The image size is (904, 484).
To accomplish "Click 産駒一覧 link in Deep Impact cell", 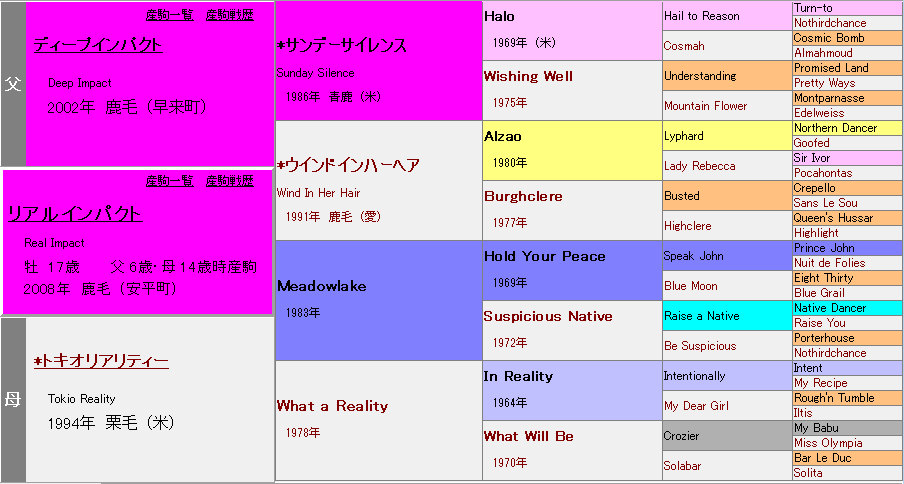I will 169,15.
